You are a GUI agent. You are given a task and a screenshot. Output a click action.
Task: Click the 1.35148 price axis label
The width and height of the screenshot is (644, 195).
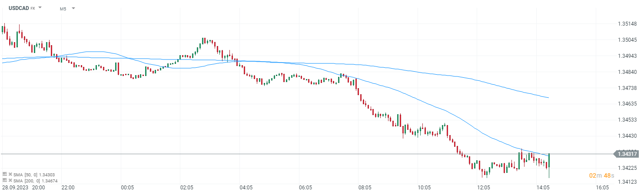(627, 24)
